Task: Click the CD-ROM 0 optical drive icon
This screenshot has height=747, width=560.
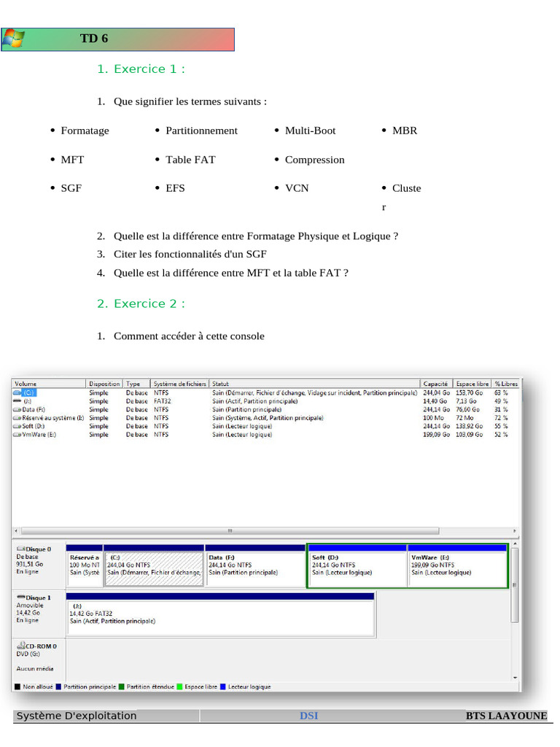Action: (21, 646)
